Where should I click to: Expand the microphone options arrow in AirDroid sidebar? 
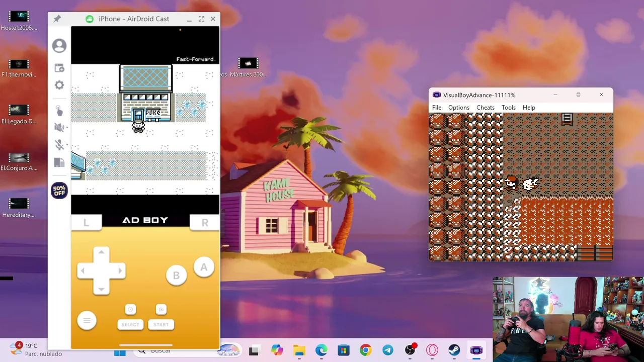pos(67,145)
